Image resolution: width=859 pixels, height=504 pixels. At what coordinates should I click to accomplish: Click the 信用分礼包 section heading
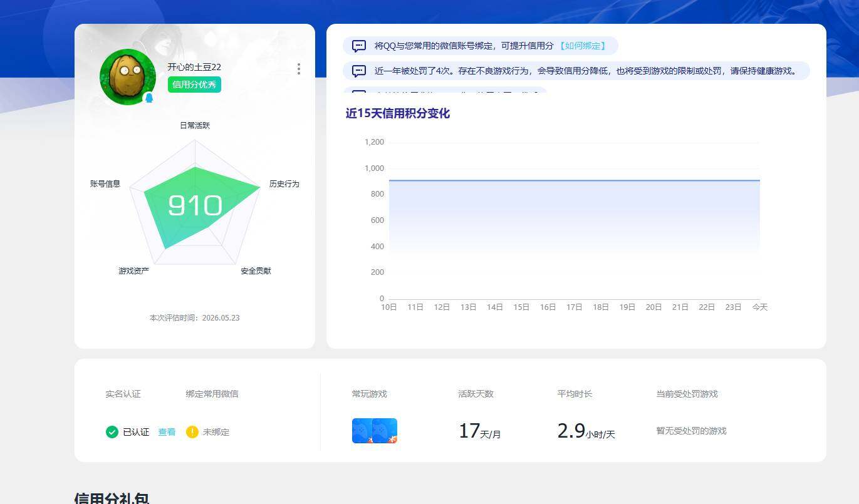pyautogui.click(x=112, y=498)
